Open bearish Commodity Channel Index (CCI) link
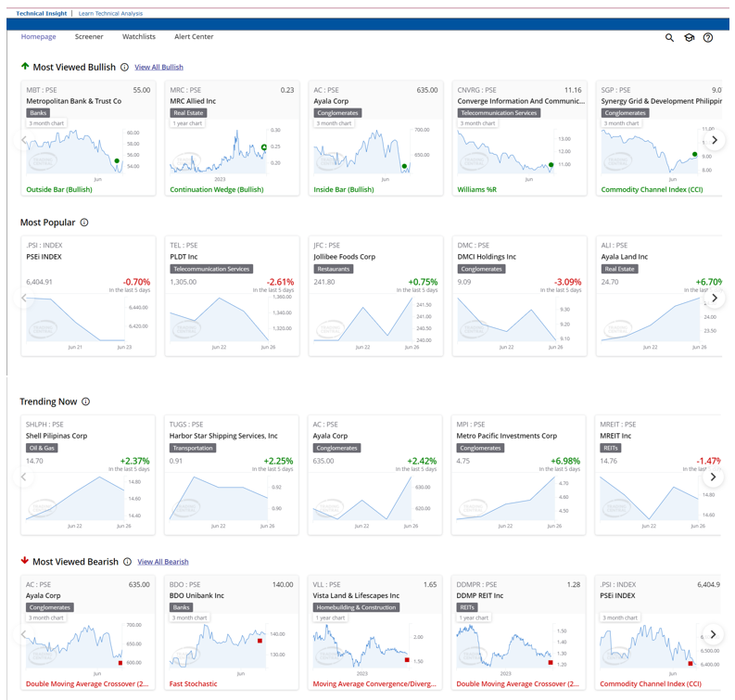This screenshot has height=700, width=735. pyautogui.click(x=651, y=683)
